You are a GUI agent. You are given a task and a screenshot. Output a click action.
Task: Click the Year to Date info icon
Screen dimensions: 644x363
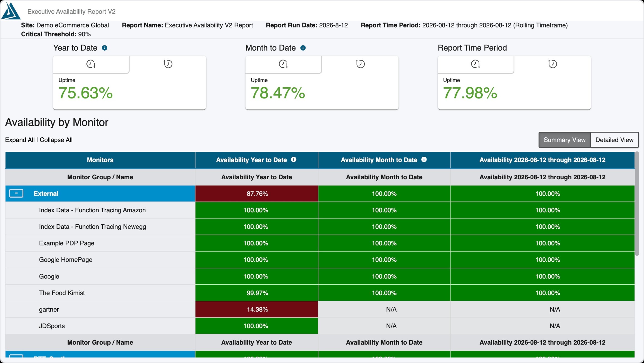pyautogui.click(x=105, y=48)
